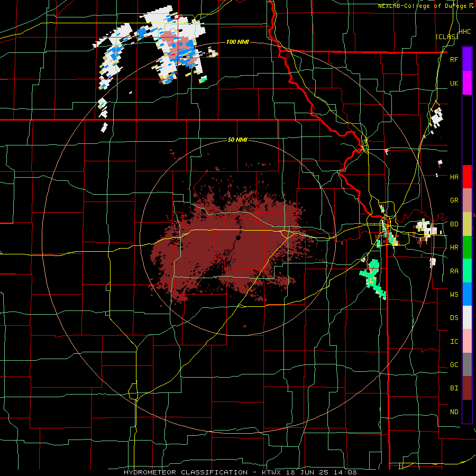Click the 50 NMI range ring label
This screenshot has height=476, width=476.
tap(237, 140)
